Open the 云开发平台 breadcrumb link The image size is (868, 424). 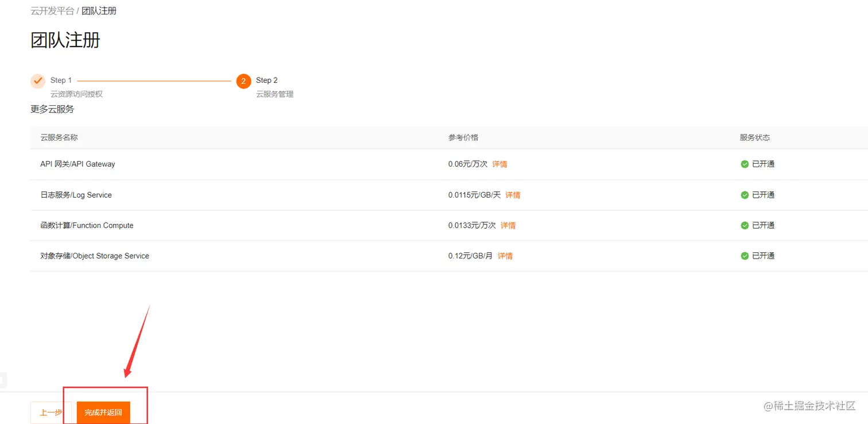[52, 10]
